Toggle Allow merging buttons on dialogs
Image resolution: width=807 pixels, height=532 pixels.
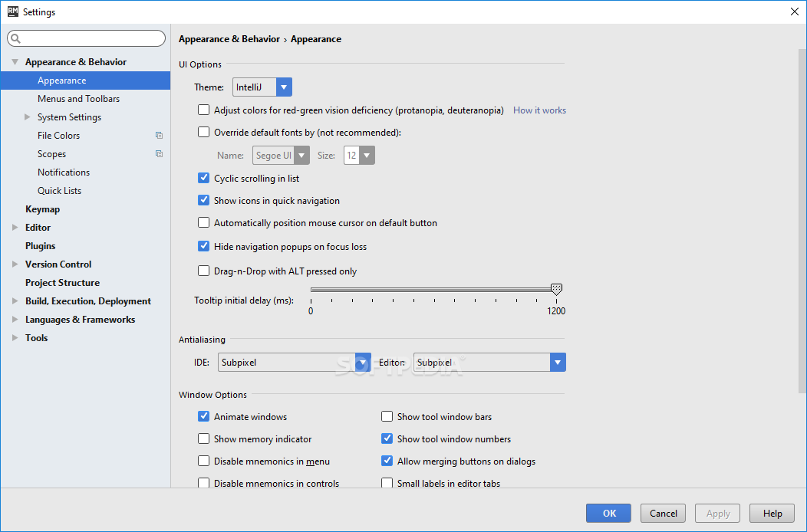coord(387,461)
